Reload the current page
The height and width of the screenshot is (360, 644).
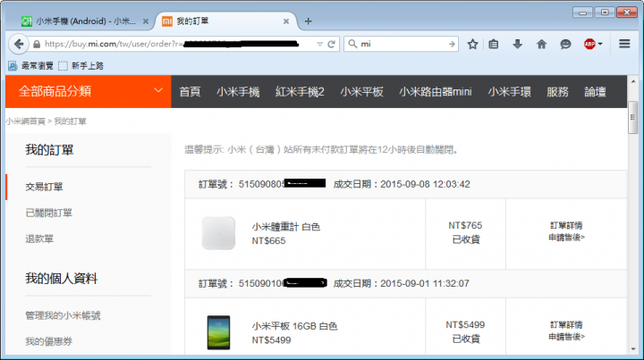point(332,44)
